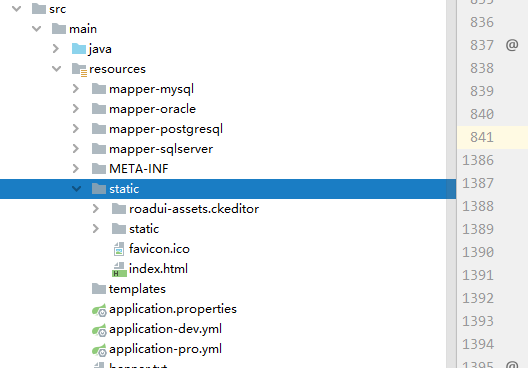Select the resources folder label
528x368 pixels.
(x=118, y=69)
